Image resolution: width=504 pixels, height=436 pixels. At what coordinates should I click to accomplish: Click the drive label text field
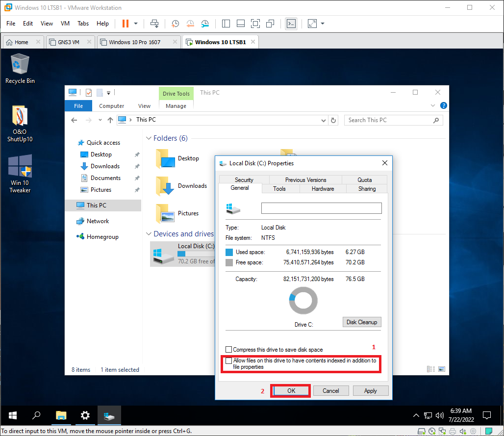coord(322,208)
